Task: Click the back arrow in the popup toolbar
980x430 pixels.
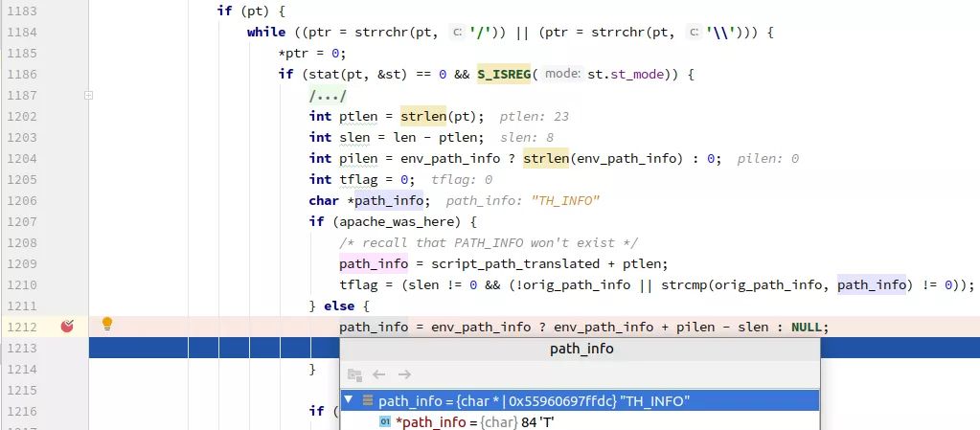Action: [378, 374]
